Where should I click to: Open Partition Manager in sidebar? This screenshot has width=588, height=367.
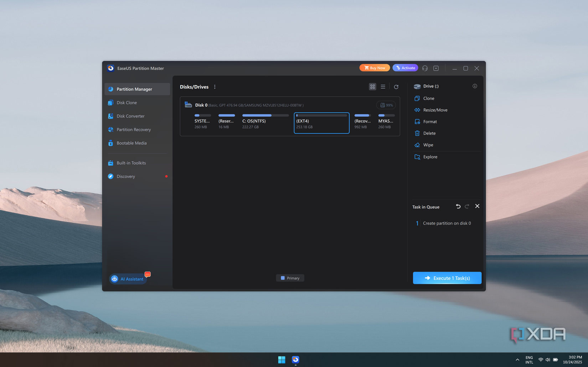[x=137, y=89]
